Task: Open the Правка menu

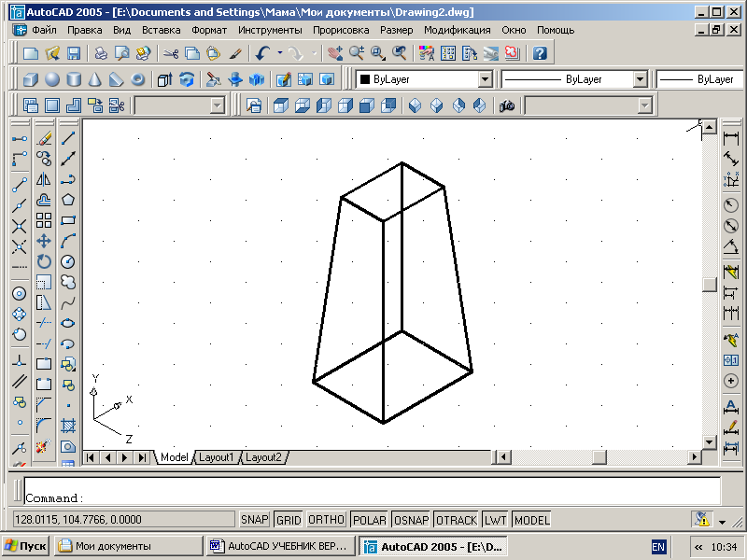Action: click(x=84, y=30)
